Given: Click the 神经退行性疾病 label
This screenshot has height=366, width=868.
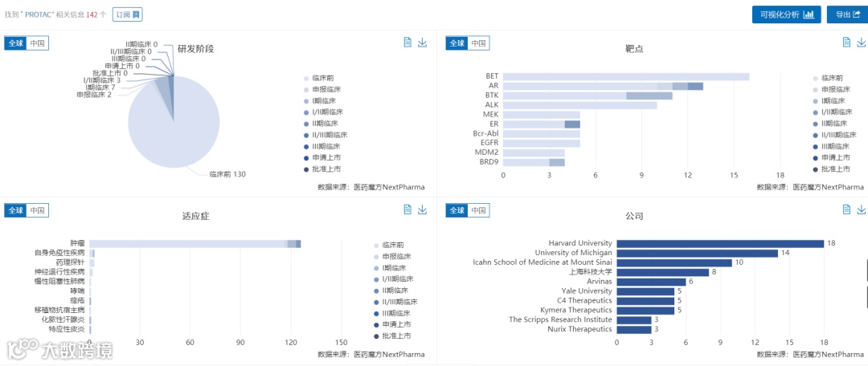Looking at the screenshot, I should [59, 272].
